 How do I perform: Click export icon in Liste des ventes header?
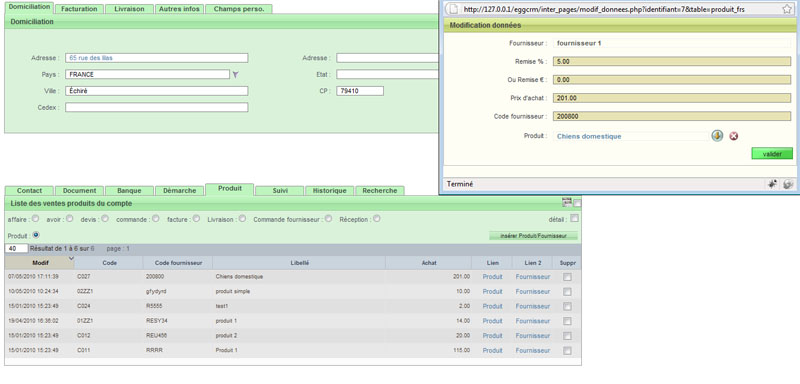pyautogui.click(x=566, y=202)
